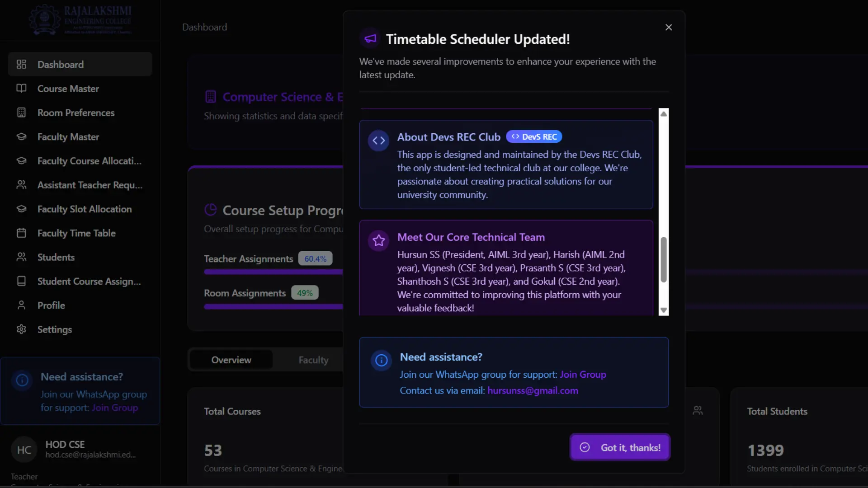This screenshot has width=868, height=488.
Task: Click the Faculty Time Table calendar icon
Action: tap(21, 233)
